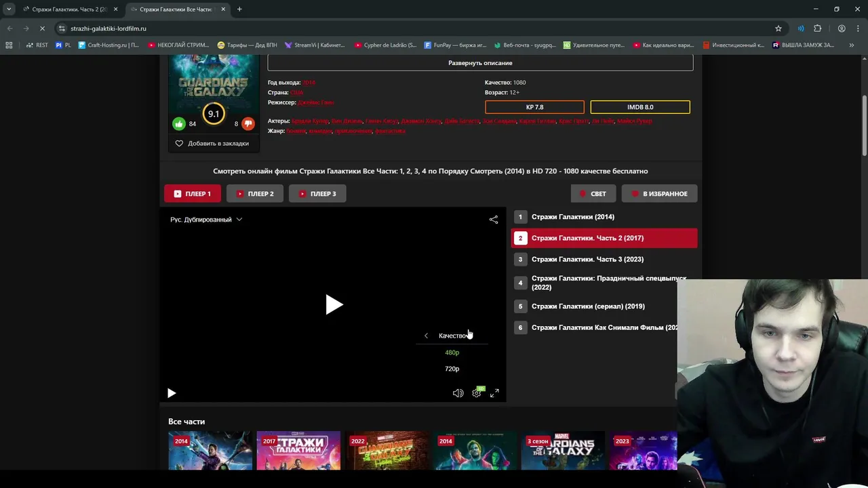Click the browser forward arrow
The width and height of the screenshot is (868, 488).
point(25,28)
